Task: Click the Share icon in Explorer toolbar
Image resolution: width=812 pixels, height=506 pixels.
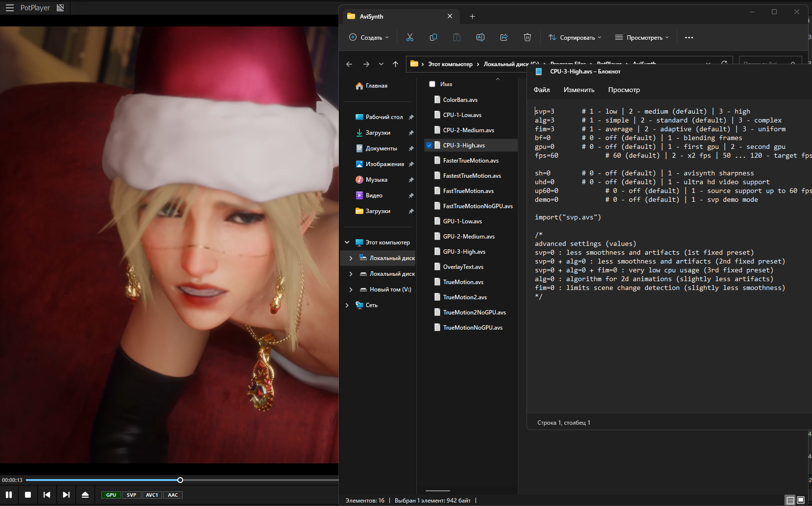Action: [504, 37]
